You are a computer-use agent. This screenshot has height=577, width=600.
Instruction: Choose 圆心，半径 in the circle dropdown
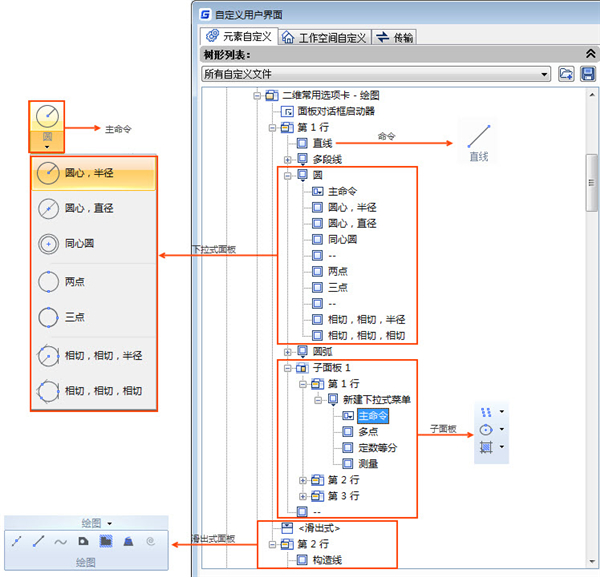(x=94, y=173)
